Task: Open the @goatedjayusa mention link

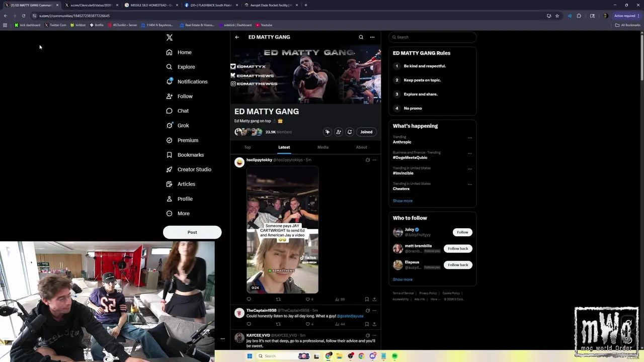Action: [x=350, y=316]
